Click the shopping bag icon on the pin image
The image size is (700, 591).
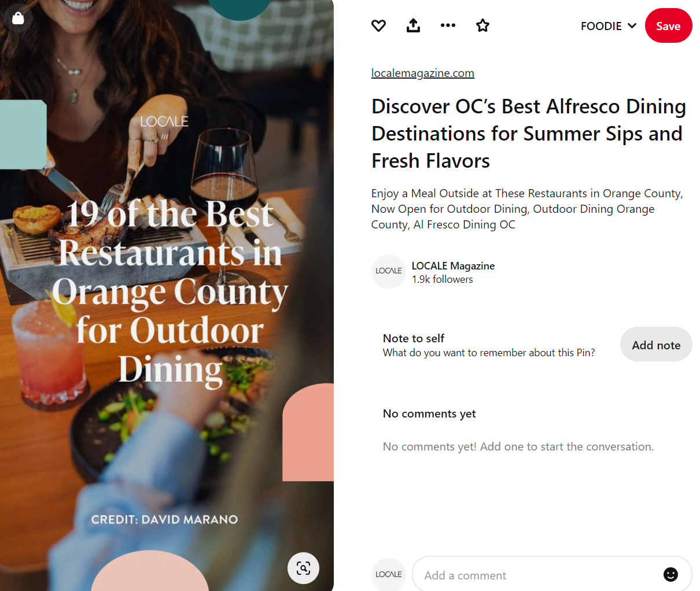[x=18, y=18]
